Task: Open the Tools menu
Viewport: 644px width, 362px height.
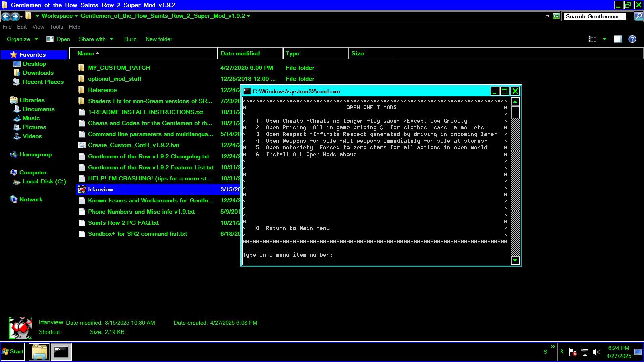Action: click(56, 27)
